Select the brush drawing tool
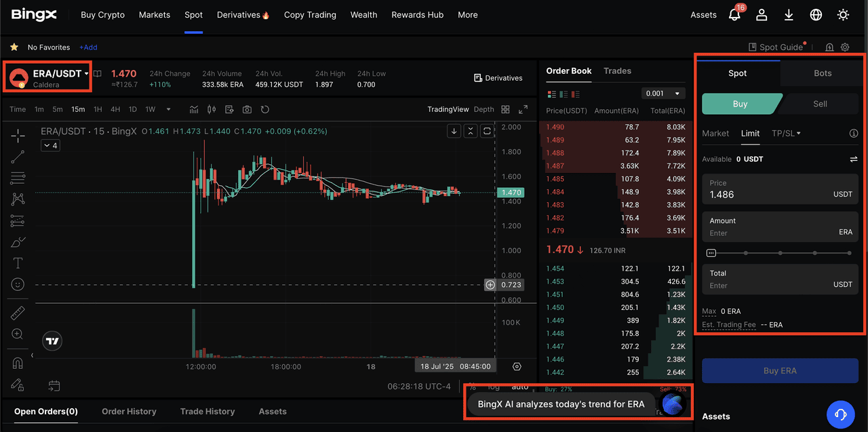 click(18, 241)
